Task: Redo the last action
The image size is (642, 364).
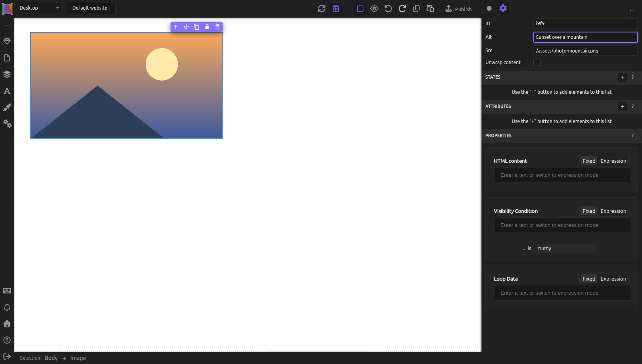Action: [x=402, y=8]
